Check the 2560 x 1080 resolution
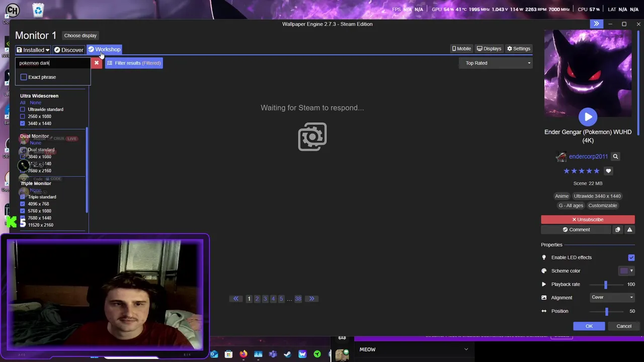 tap(23, 116)
